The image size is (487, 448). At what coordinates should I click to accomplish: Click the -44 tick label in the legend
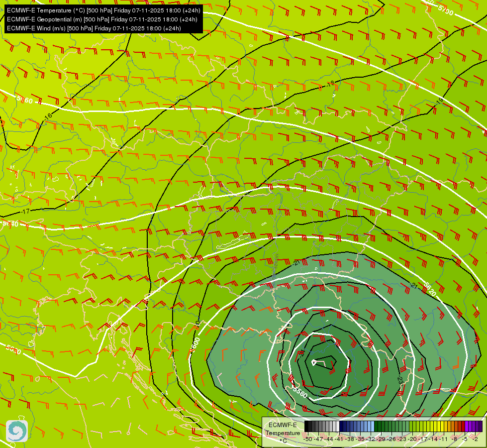[x=329, y=439]
